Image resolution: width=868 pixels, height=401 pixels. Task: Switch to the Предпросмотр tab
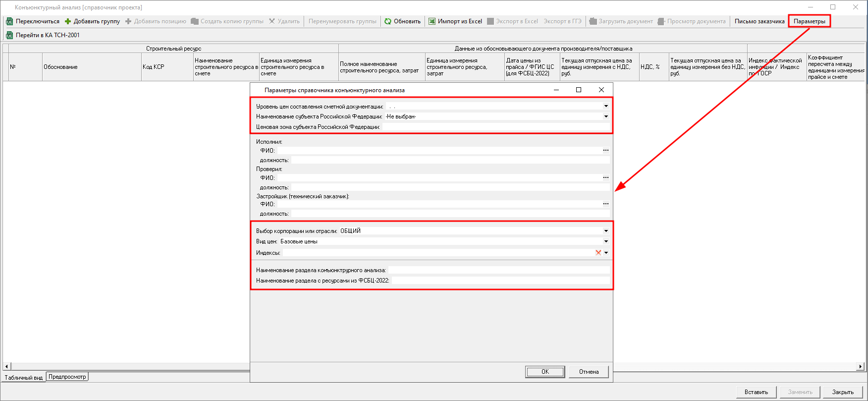click(x=67, y=377)
